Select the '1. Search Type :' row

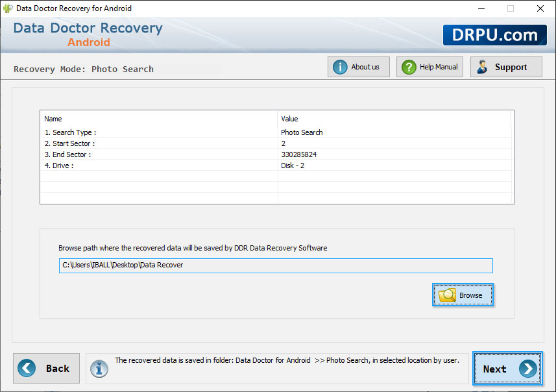276,132
